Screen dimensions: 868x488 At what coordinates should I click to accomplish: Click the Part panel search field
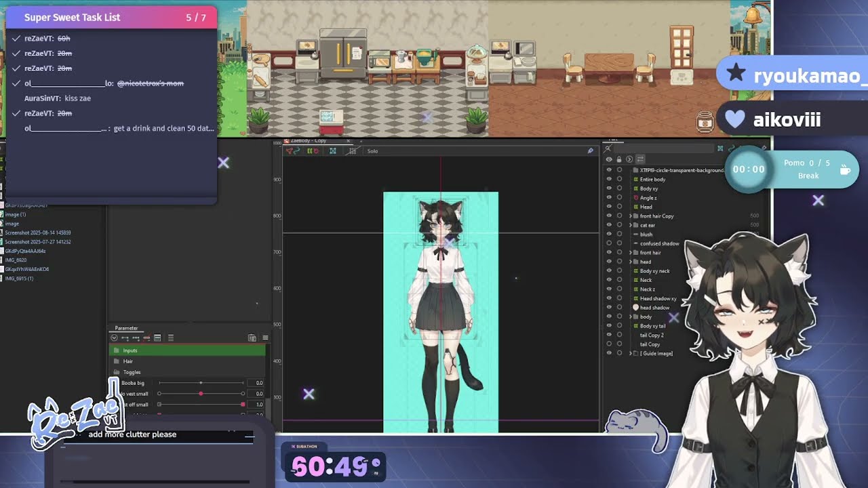[663, 148]
